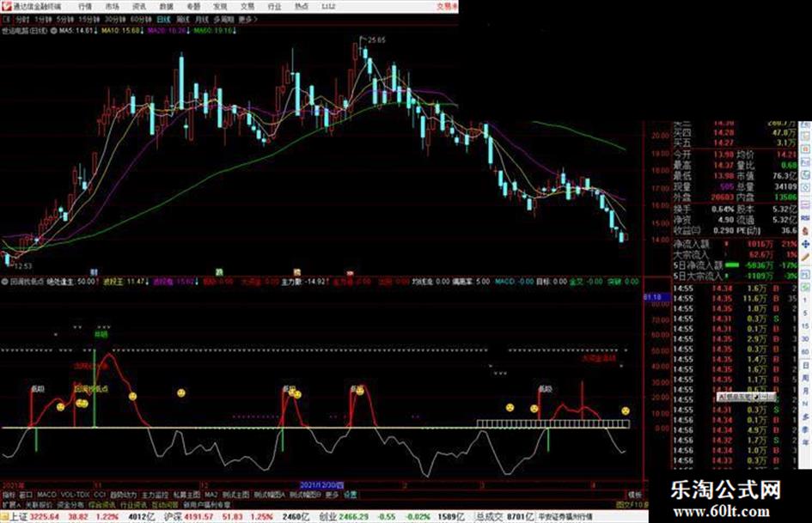Open the 关联报价 tab
Viewport: 812px width, 523px height.
click(39, 504)
